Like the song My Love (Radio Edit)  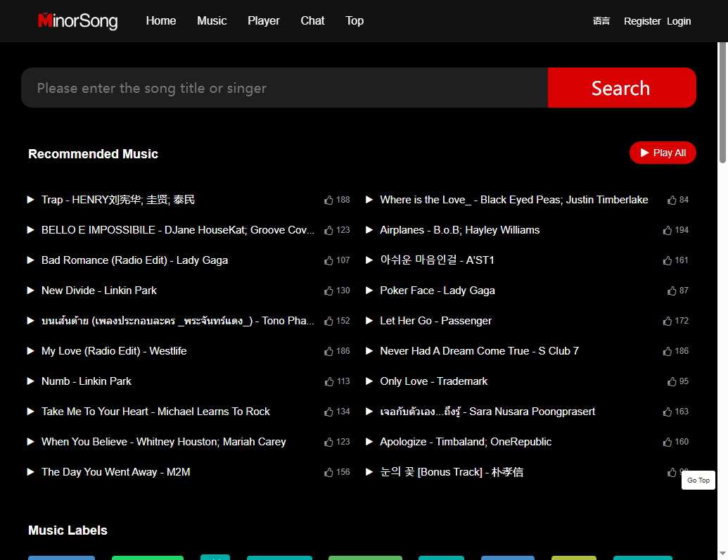[x=328, y=351]
